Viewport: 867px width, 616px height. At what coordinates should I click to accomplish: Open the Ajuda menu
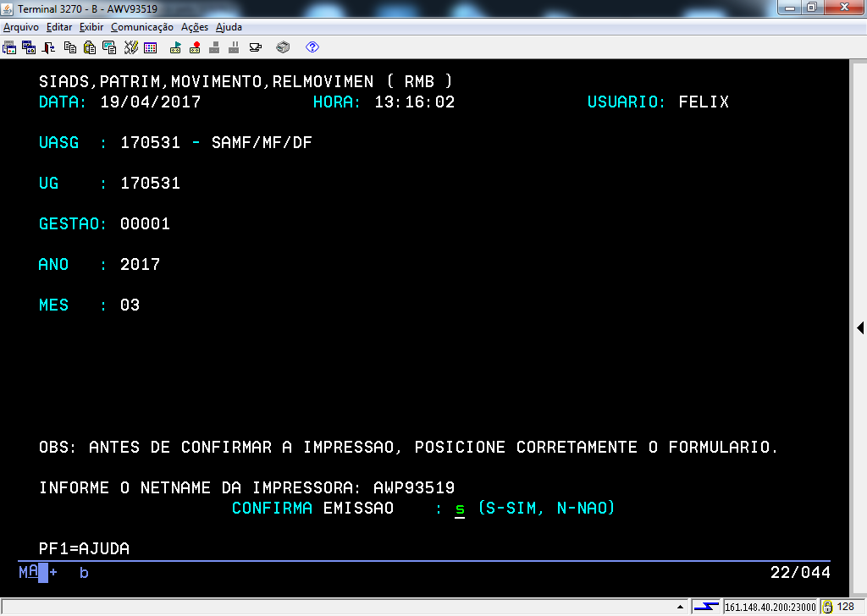click(229, 27)
